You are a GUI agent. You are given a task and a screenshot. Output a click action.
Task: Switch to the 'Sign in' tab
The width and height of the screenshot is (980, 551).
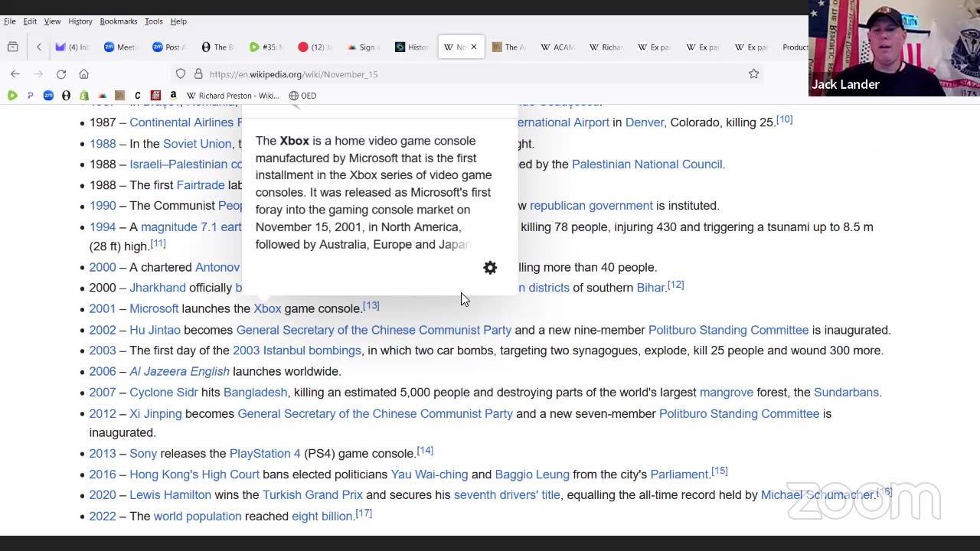point(362,47)
